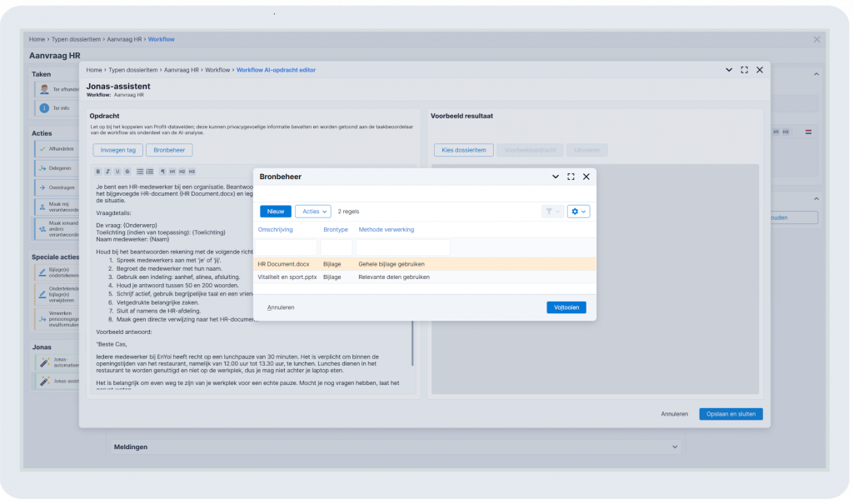Expand Bronbeheer dialog to full screen
Screen dimensions: 853x504
coord(571,177)
